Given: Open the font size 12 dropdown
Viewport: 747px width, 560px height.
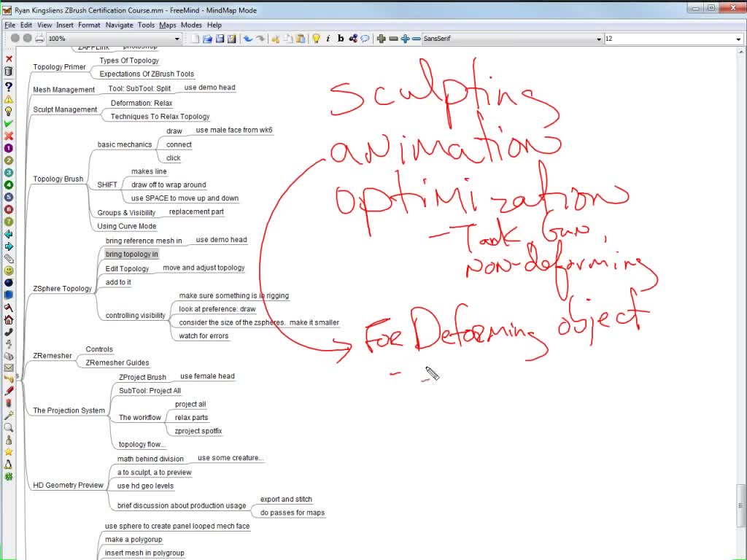Looking at the screenshot, I should tap(673, 39).
